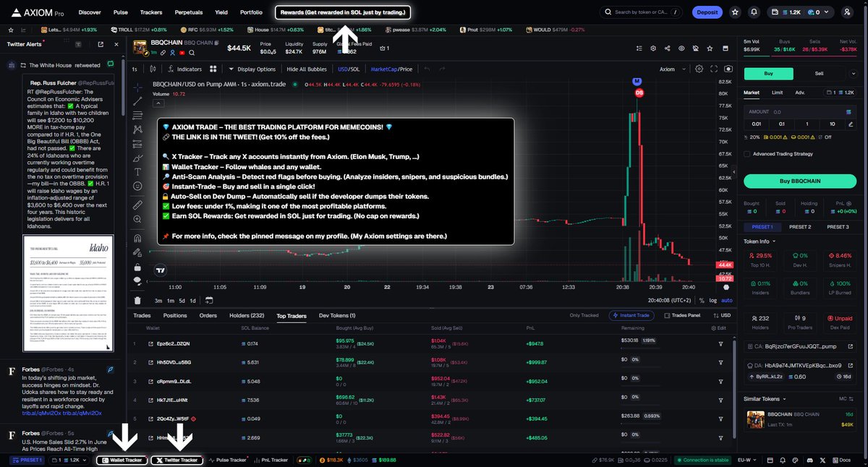Image resolution: width=868 pixels, height=467 pixels.
Task: Enable Advanced Trading Strategy checkbox
Action: (747, 153)
